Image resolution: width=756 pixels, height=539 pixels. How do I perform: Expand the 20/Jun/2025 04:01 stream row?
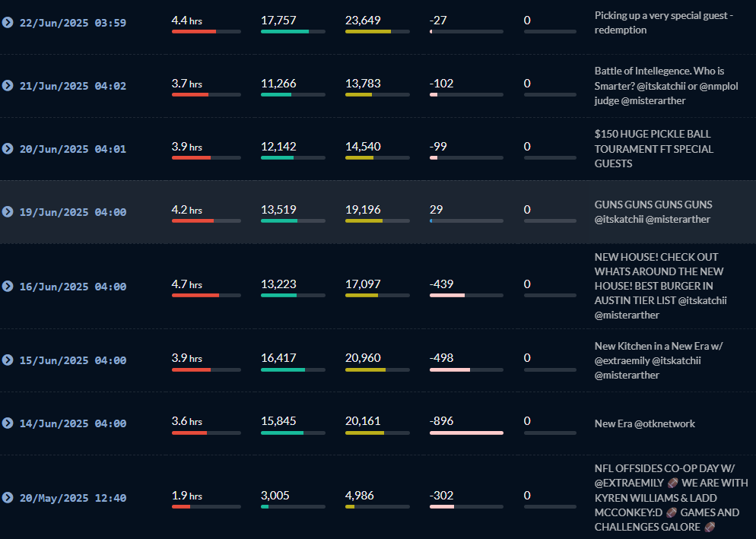[x=8, y=148]
